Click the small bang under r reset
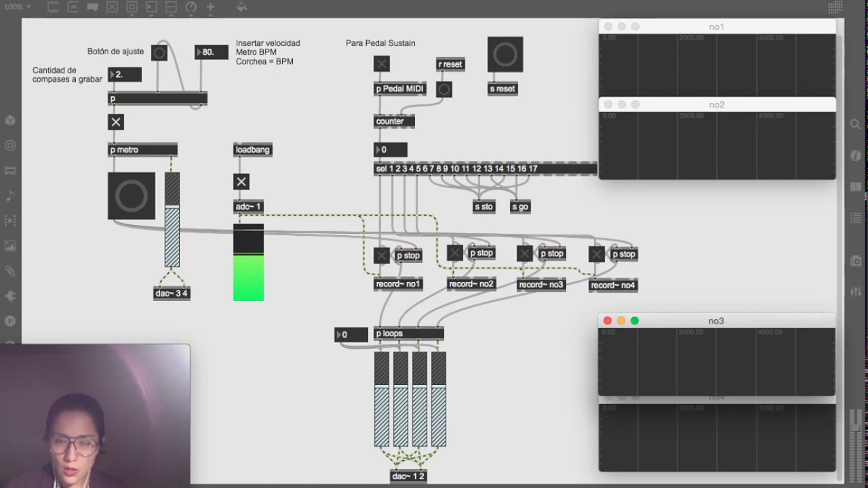Image resolution: width=868 pixels, height=488 pixels. pyautogui.click(x=444, y=89)
